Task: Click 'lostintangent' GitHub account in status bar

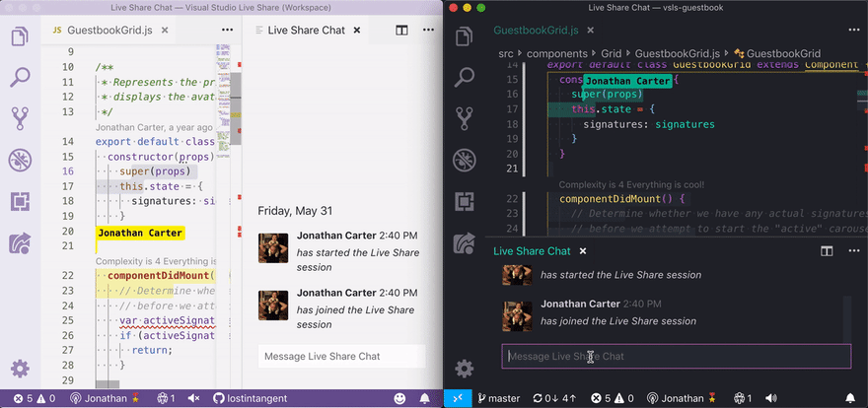Action: click(250, 398)
